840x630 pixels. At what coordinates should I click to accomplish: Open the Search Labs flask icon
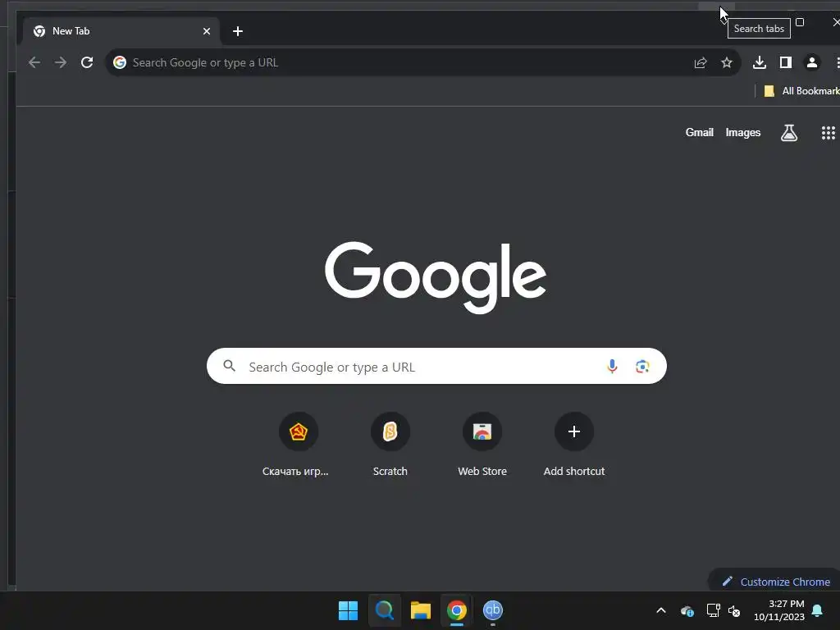[788, 133]
